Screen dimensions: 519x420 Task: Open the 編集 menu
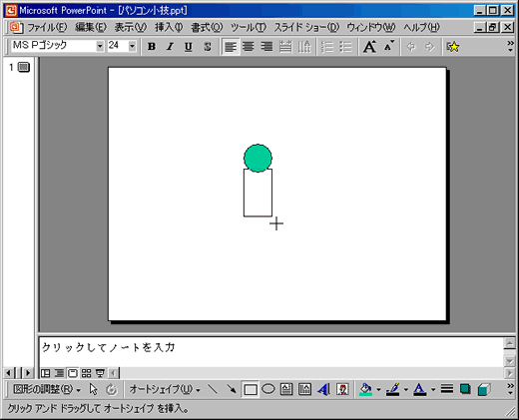pos(91,27)
